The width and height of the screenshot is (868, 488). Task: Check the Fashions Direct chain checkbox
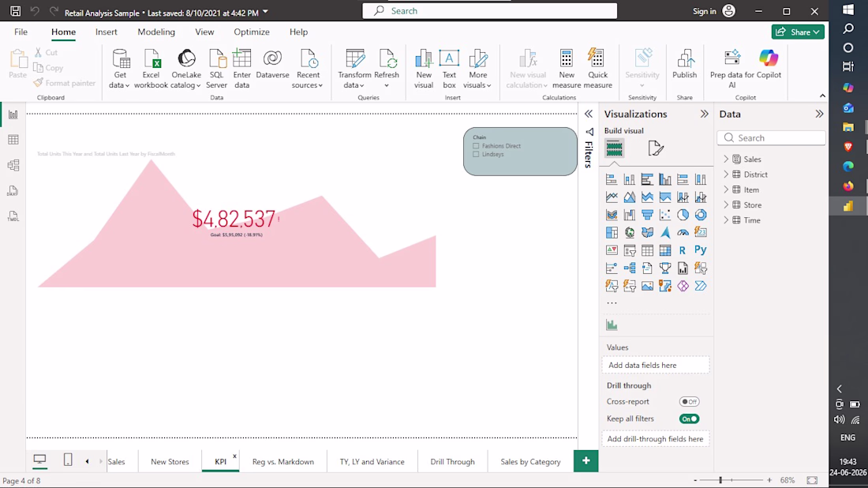click(476, 146)
